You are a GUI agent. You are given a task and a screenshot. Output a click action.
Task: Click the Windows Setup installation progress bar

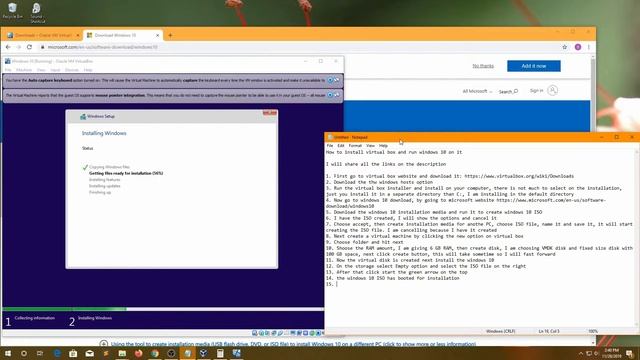click(163, 309)
